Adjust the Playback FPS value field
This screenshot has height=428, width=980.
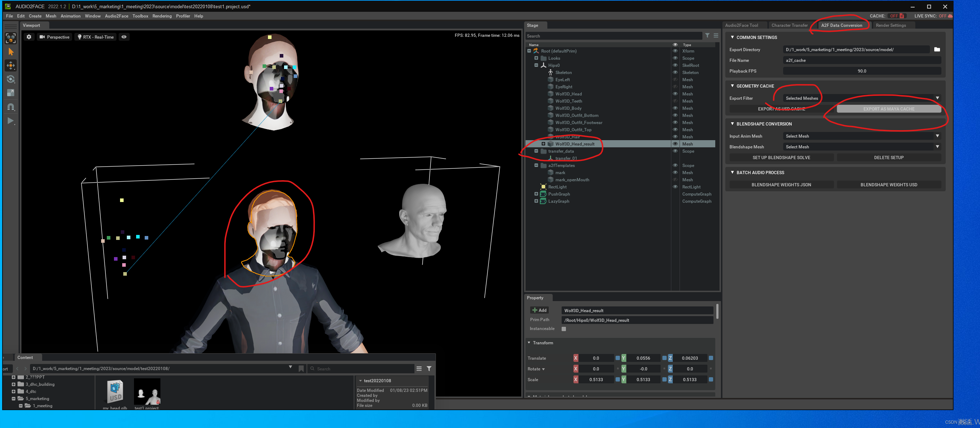click(862, 71)
